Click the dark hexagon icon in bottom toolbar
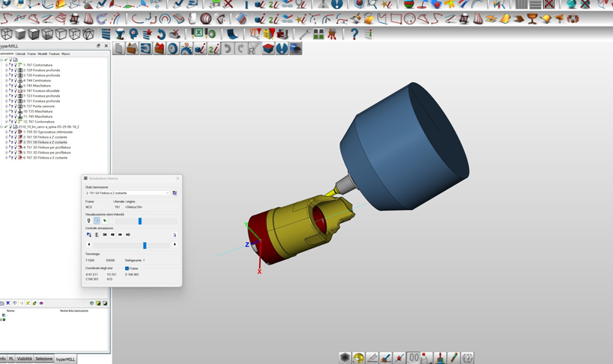613x364 pixels. [x=344, y=358]
